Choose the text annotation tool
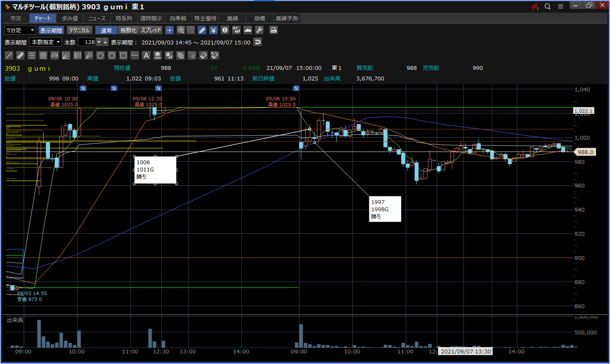Screen dimensions: 610x364 tap(146, 55)
